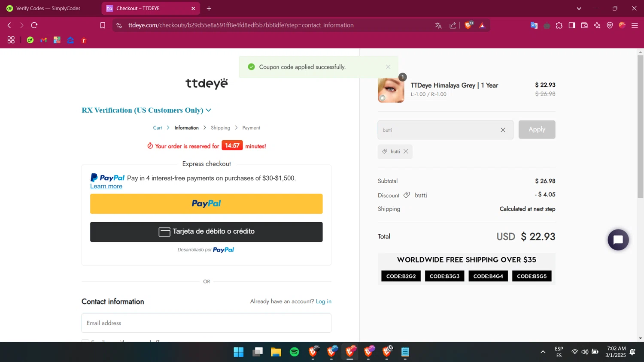Screen dimensions: 644x362
Task: Open the live chat bubble
Action: tap(618, 240)
